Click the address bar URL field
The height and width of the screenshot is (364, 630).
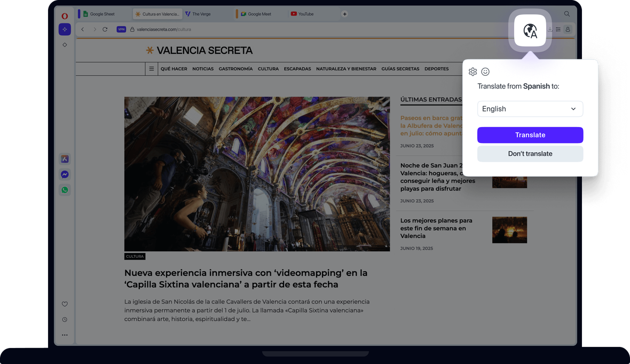click(x=164, y=29)
